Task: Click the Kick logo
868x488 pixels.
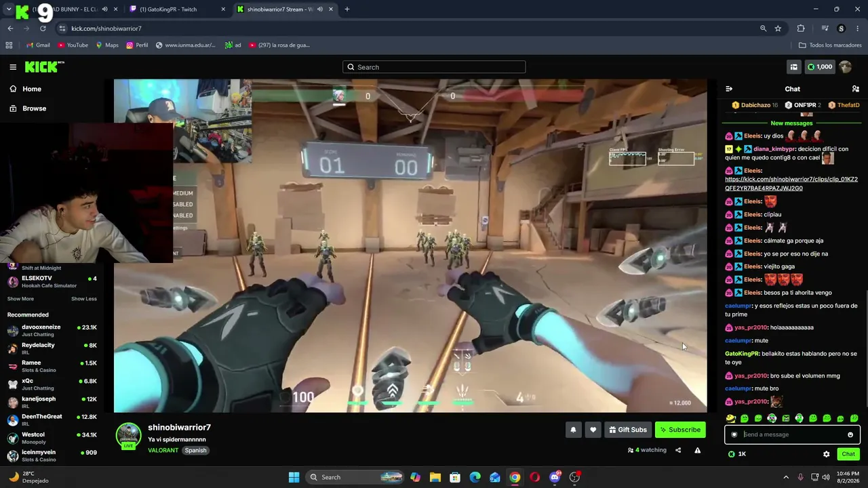Action: 44,66
